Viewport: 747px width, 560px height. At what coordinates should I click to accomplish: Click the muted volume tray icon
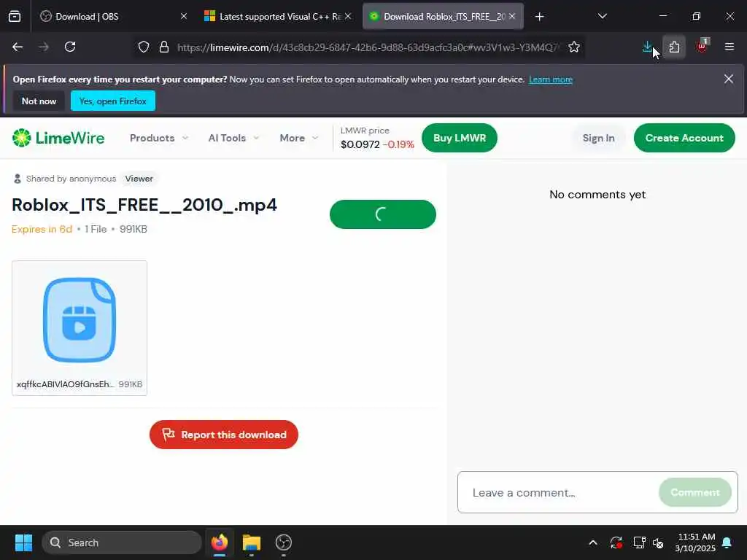(x=658, y=542)
